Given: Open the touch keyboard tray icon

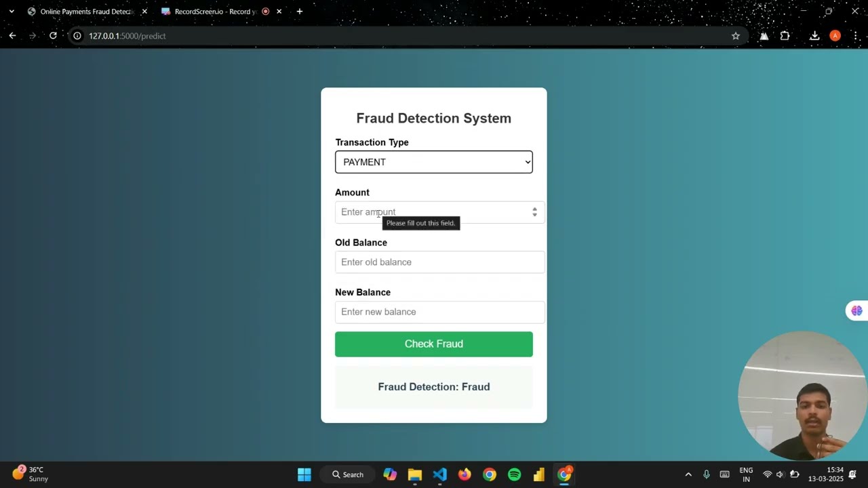Looking at the screenshot, I should 724,474.
